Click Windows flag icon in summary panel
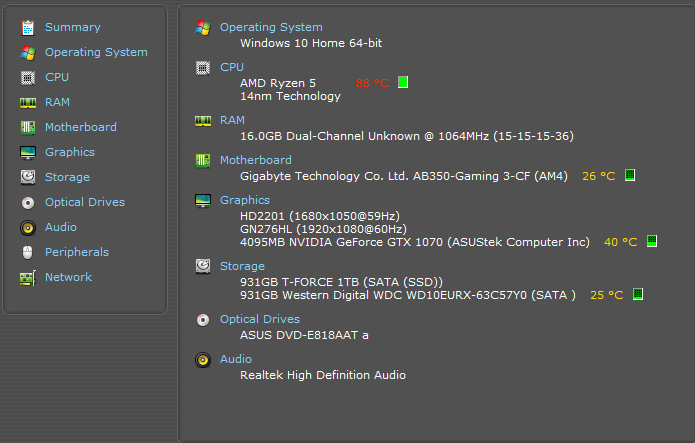 [203, 27]
